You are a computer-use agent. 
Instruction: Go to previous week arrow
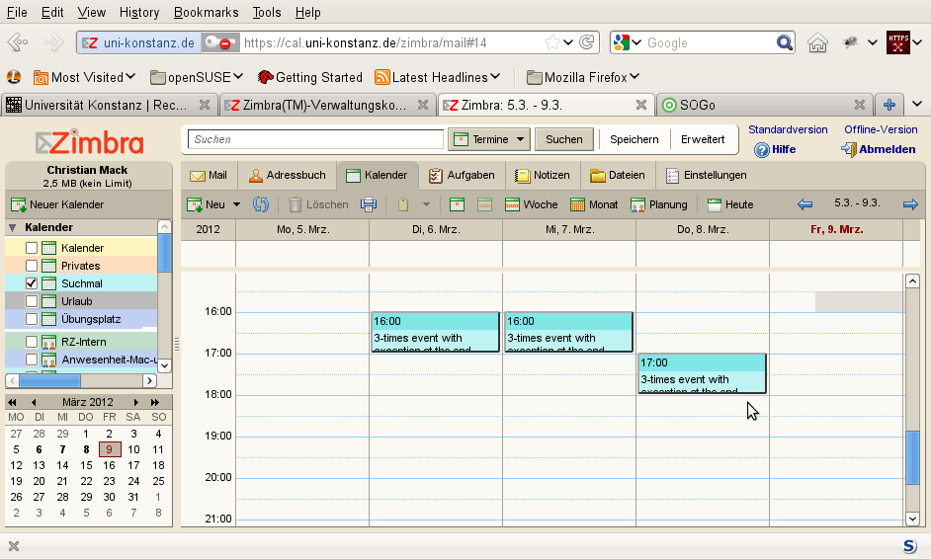coord(804,204)
